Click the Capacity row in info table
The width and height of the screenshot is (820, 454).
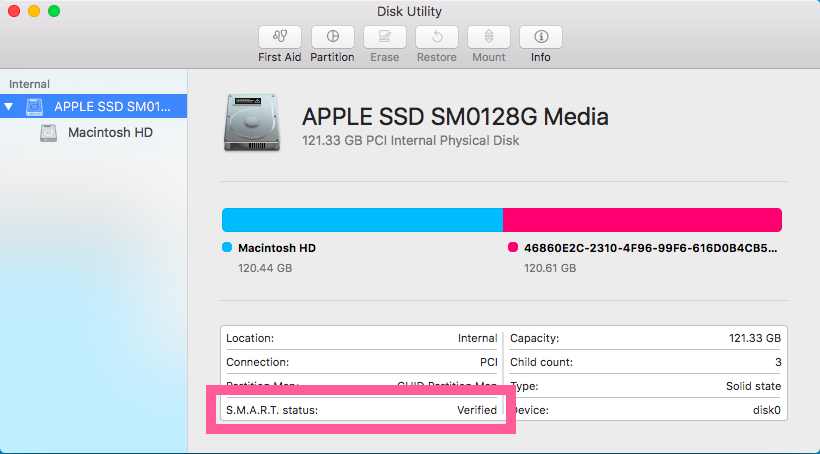[645, 338]
